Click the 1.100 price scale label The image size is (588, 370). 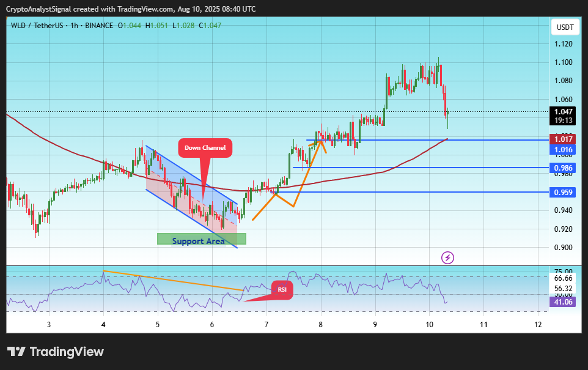click(x=564, y=62)
